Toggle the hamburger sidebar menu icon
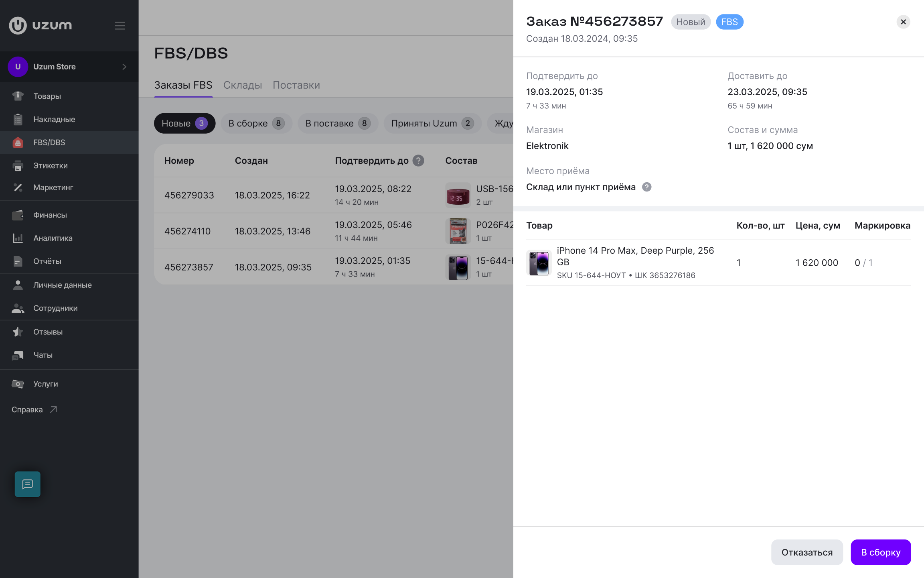The width and height of the screenshot is (924, 578). click(x=120, y=26)
